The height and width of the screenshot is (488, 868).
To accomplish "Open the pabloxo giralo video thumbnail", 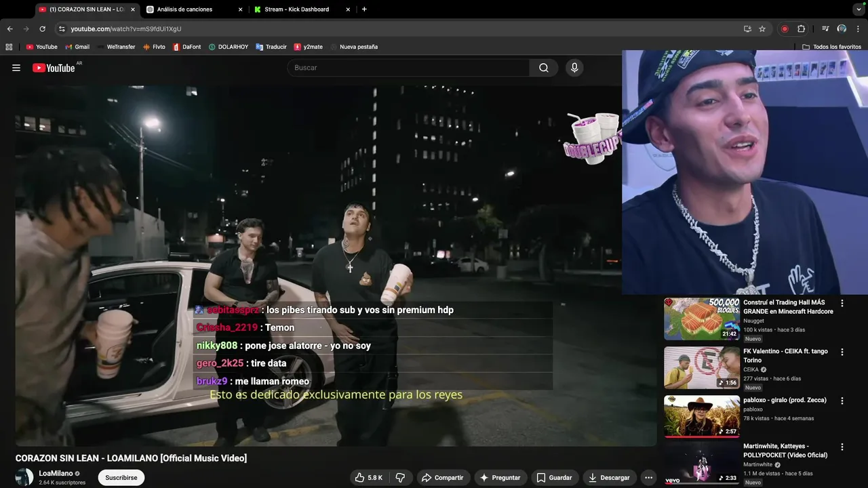I will (x=701, y=416).
